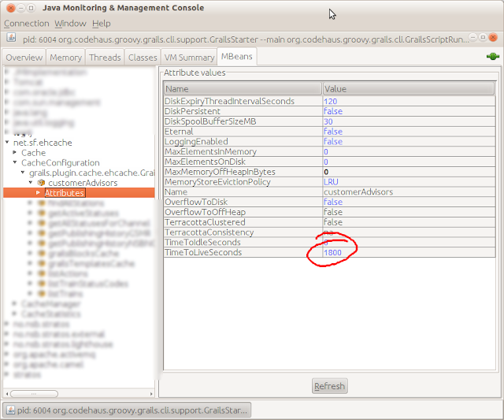504x420 pixels.
Task: Click the Name column header
Action: tap(243, 89)
